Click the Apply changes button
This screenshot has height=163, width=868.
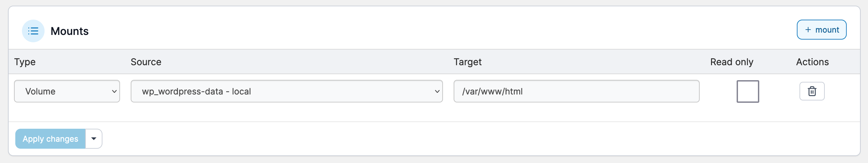[50, 139]
